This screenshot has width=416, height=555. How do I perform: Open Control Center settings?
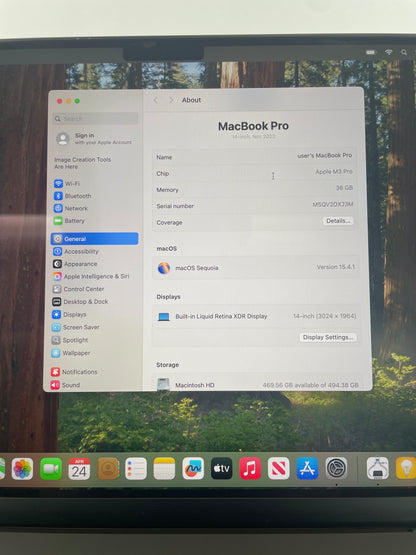coord(78,289)
